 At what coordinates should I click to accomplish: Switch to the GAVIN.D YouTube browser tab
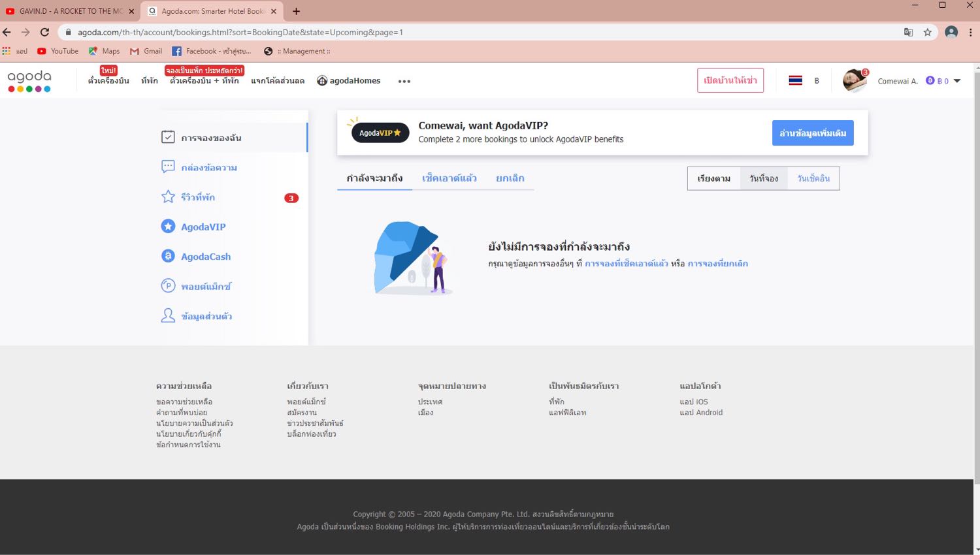coord(69,11)
